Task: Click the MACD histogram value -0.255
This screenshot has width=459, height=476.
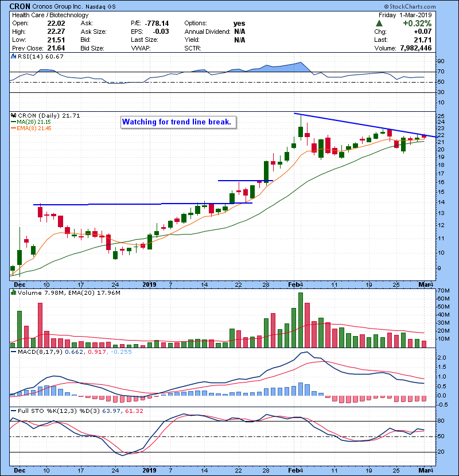Action: click(x=121, y=352)
